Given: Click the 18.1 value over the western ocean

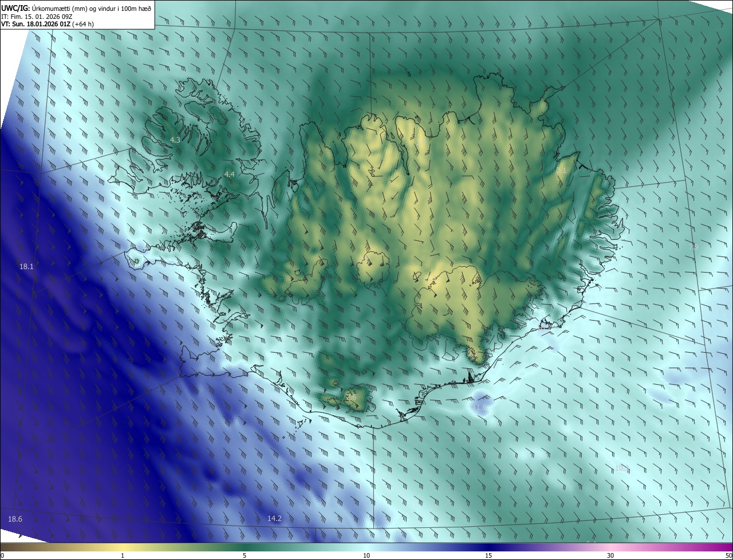Looking at the screenshot, I should [26, 266].
